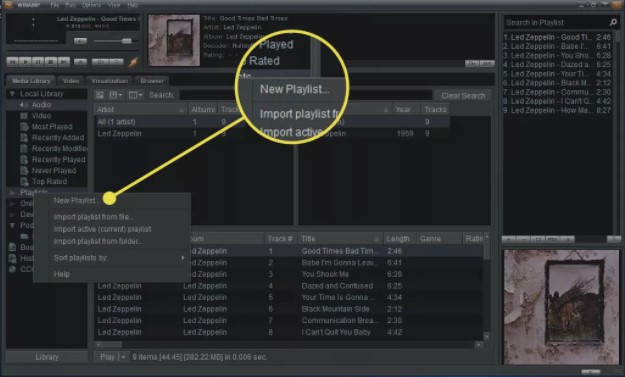The height and width of the screenshot is (377, 625).
Task: Click the Library button at bottom left
Action: [x=47, y=357]
